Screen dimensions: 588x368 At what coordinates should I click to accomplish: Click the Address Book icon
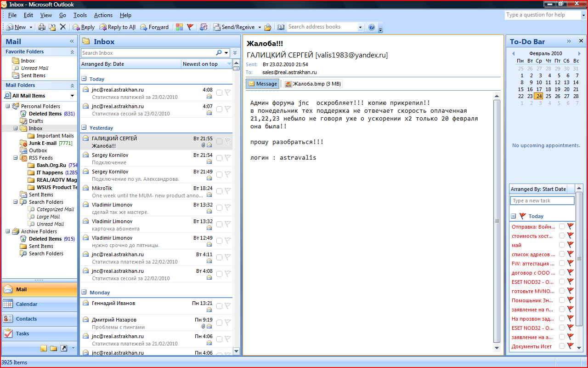(281, 27)
